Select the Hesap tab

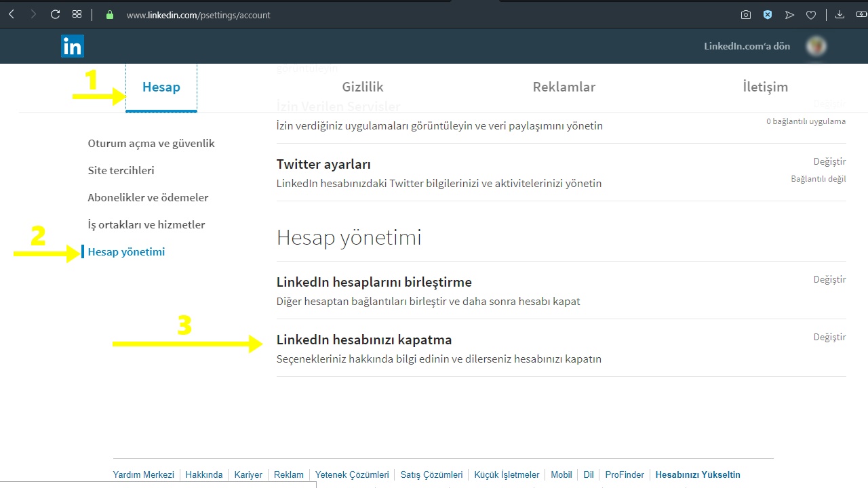tap(161, 87)
